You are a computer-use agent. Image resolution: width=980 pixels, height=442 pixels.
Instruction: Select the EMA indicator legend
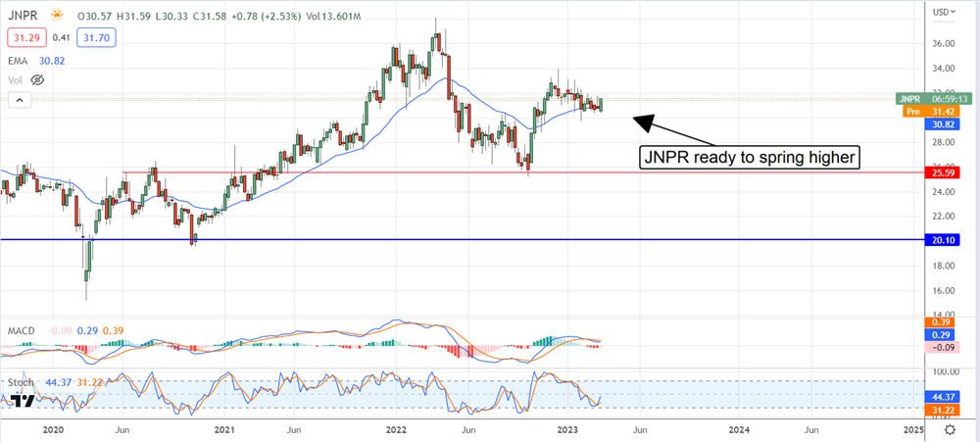point(18,61)
